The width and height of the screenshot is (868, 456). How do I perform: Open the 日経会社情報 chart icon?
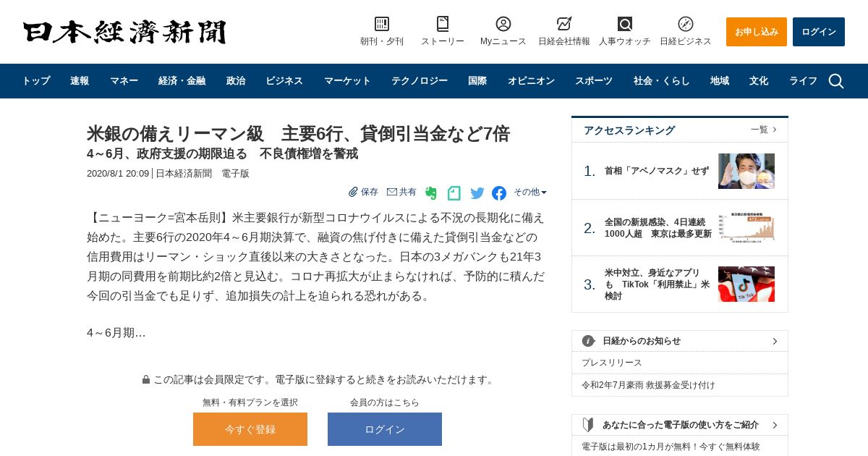(564, 24)
